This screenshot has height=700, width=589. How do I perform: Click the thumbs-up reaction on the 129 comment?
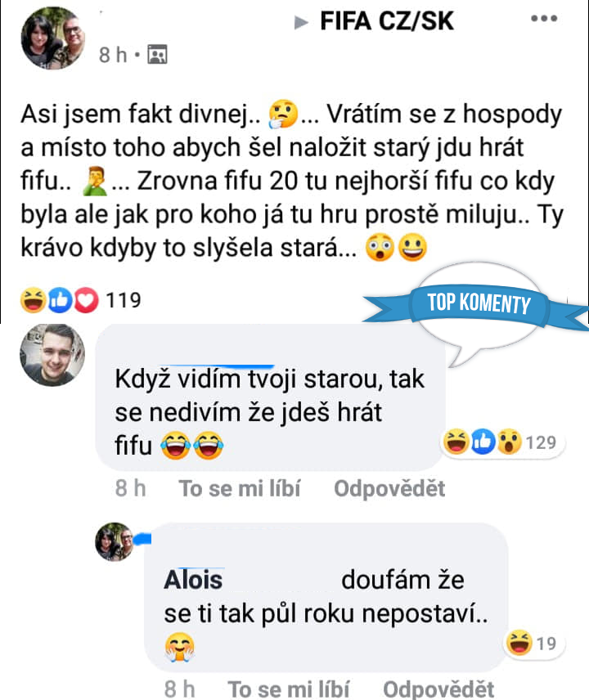coord(483,442)
